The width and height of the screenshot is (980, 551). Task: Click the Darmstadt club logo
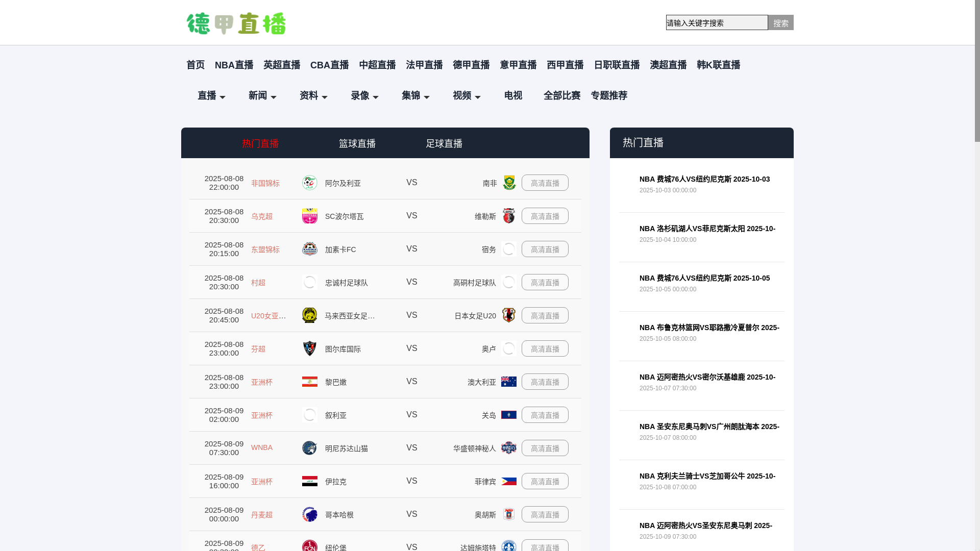click(x=509, y=546)
